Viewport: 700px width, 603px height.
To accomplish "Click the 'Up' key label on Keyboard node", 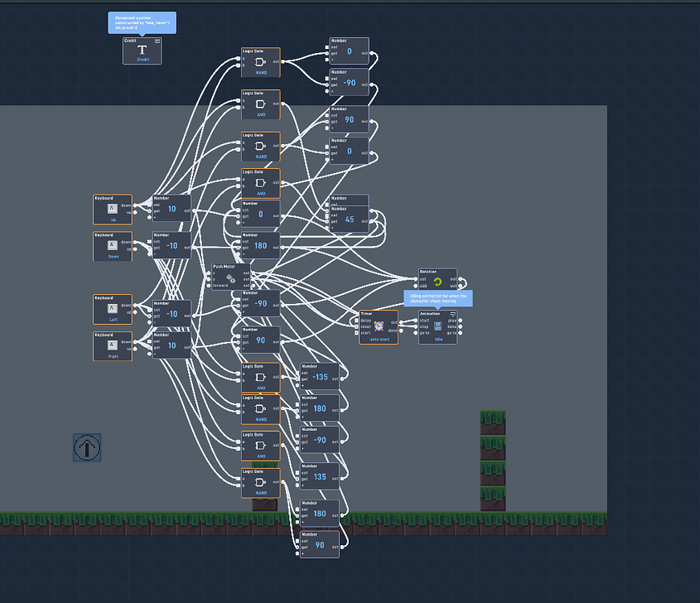I will [x=113, y=219].
